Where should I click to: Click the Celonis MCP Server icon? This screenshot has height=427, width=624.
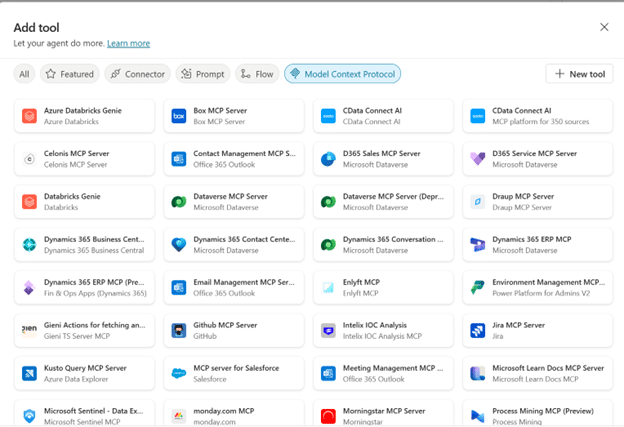tap(30, 159)
